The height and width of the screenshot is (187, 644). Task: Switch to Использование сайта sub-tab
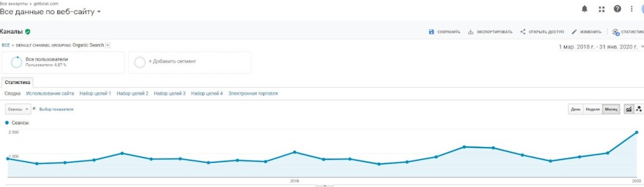[x=50, y=93]
